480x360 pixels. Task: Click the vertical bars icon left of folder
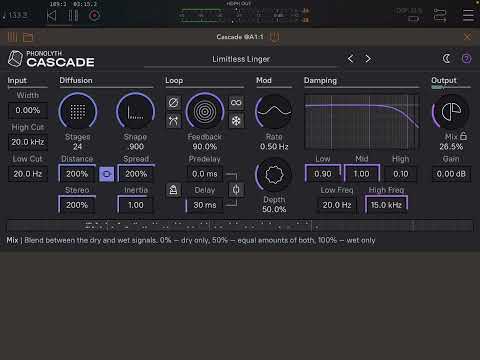[x=12, y=37]
